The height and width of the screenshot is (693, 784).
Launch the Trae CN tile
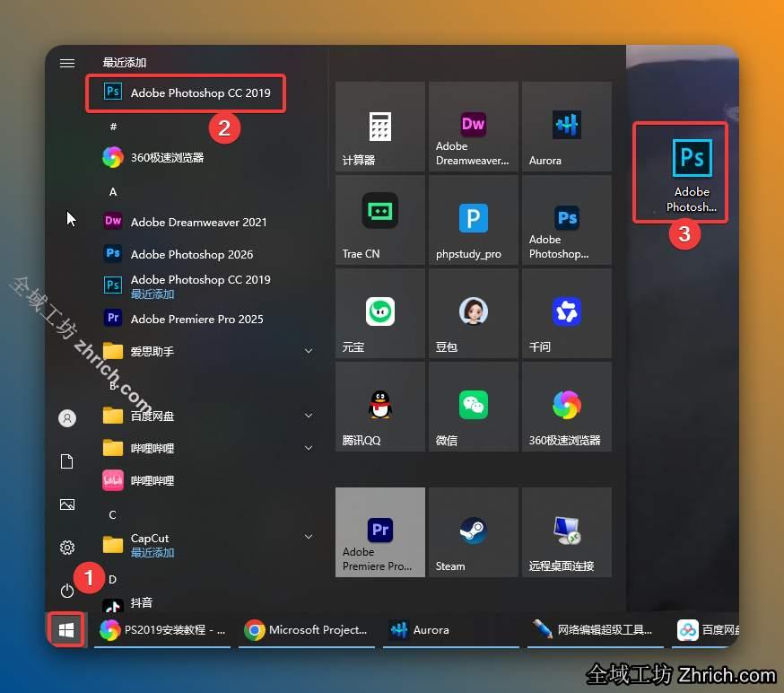pos(380,220)
